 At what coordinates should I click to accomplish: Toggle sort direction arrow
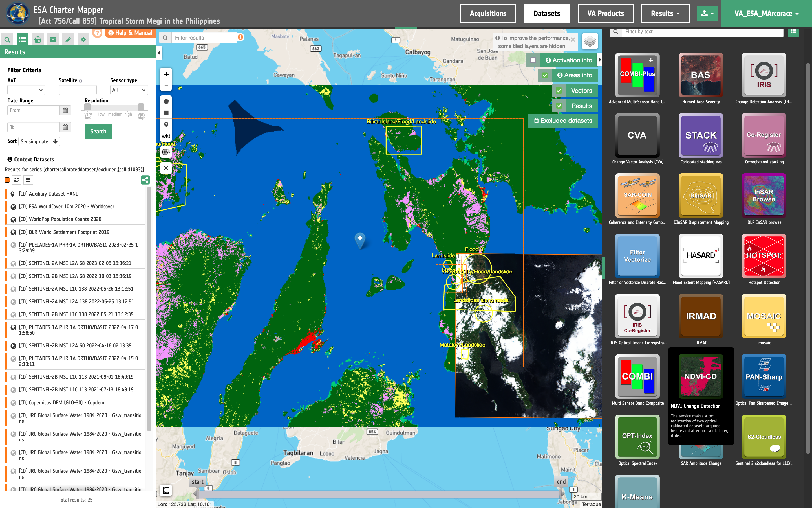[x=55, y=141]
